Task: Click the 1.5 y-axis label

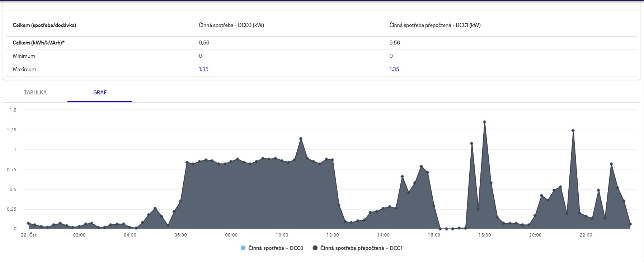Action: coord(13,110)
